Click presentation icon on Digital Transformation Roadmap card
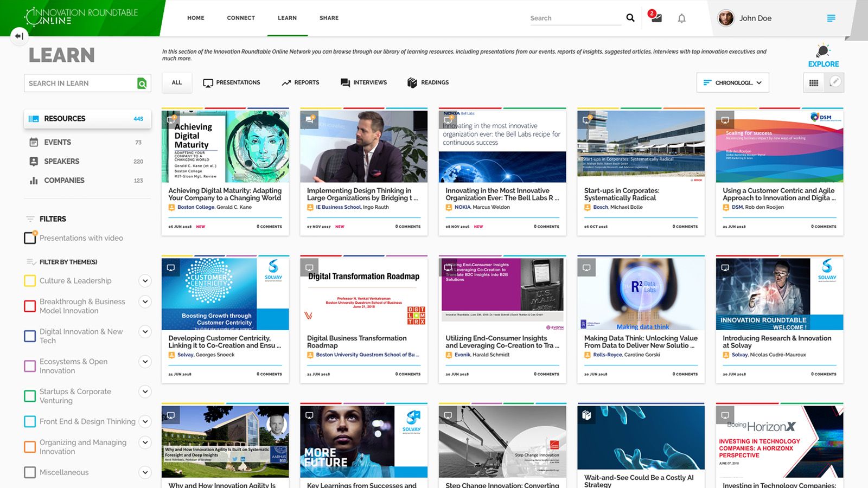Image resolution: width=868 pixels, height=488 pixels. tap(309, 267)
